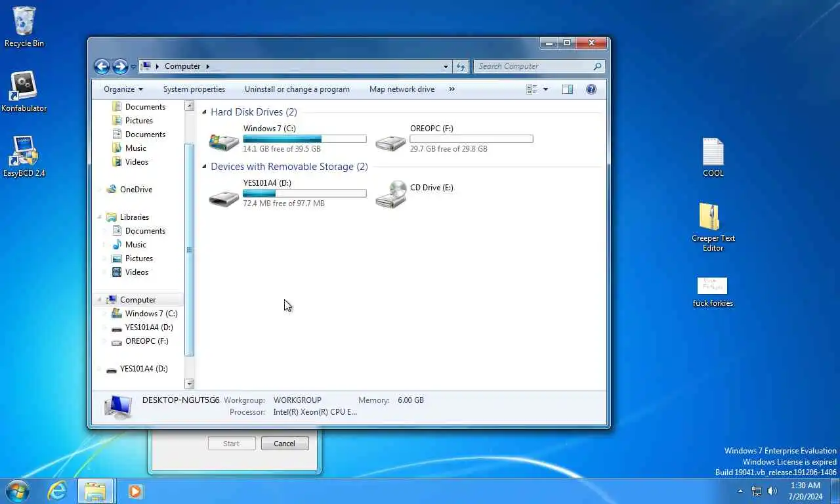Click the Back navigation arrow
840x504 pixels.
point(102,66)
